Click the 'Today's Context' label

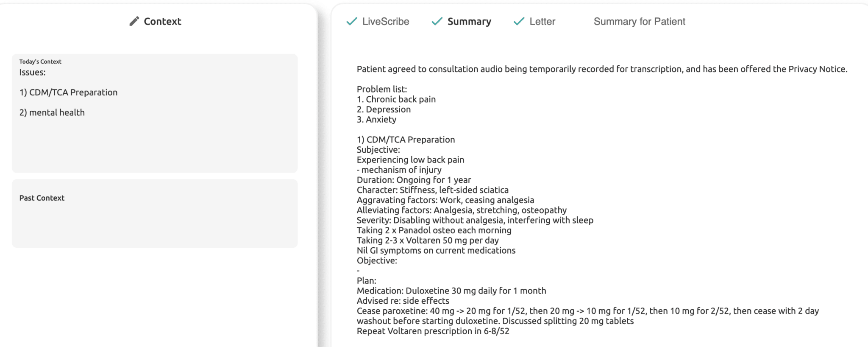40,61
